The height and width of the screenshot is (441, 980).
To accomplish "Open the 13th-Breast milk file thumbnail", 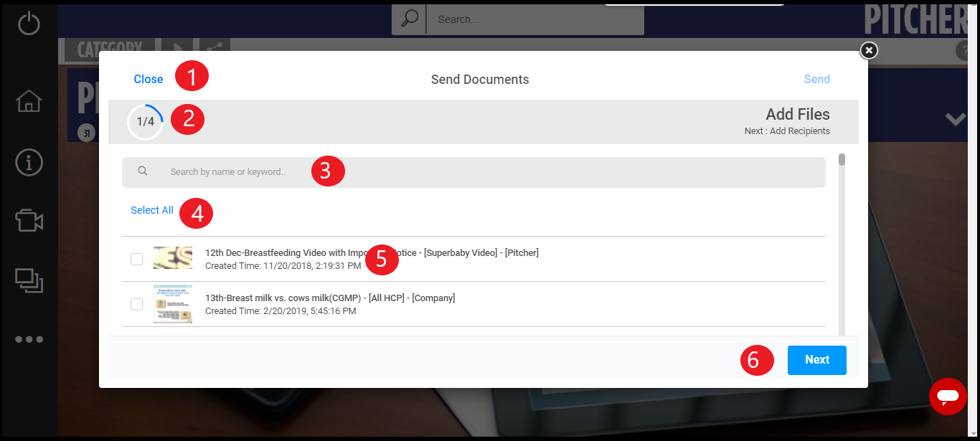I will click(173, 304).
